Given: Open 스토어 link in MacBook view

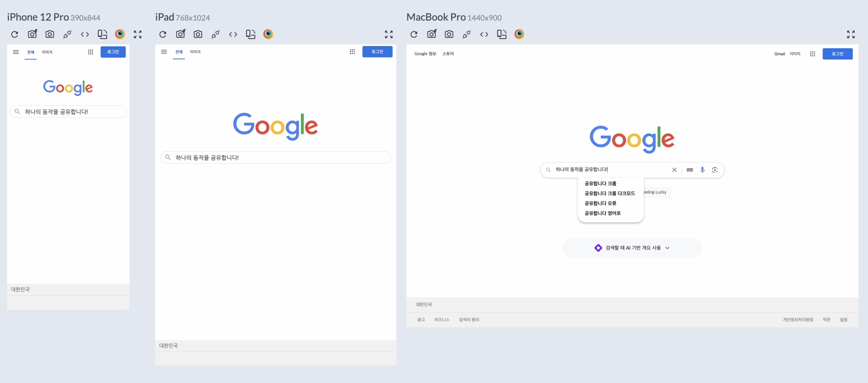Looking at the screenshot, I should (448, 54).
